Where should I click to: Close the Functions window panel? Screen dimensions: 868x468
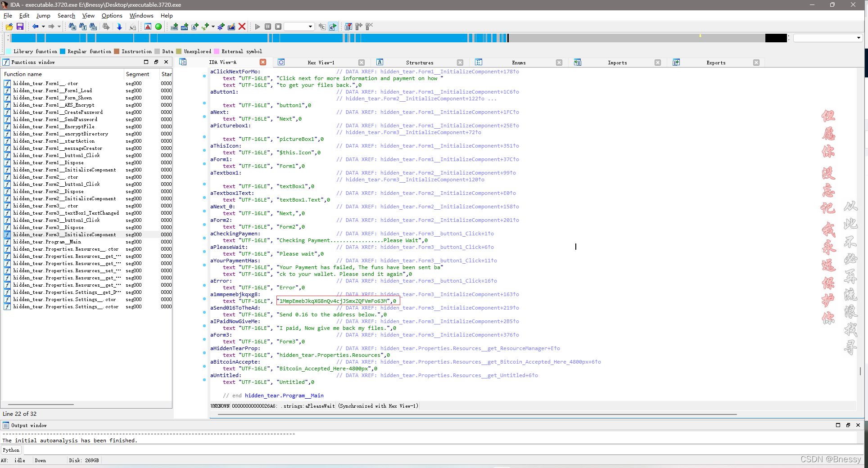[x=166, y=62]
